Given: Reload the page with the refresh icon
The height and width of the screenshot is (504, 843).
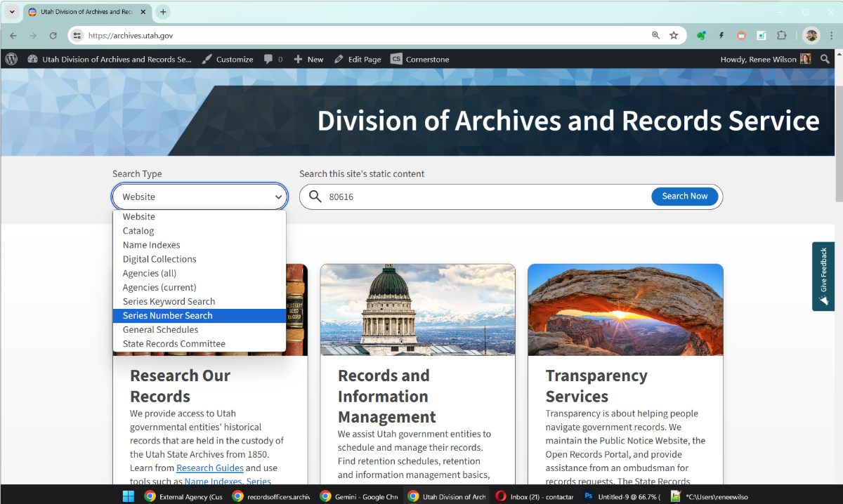Looking at the screenshot, I should (52, 34).
